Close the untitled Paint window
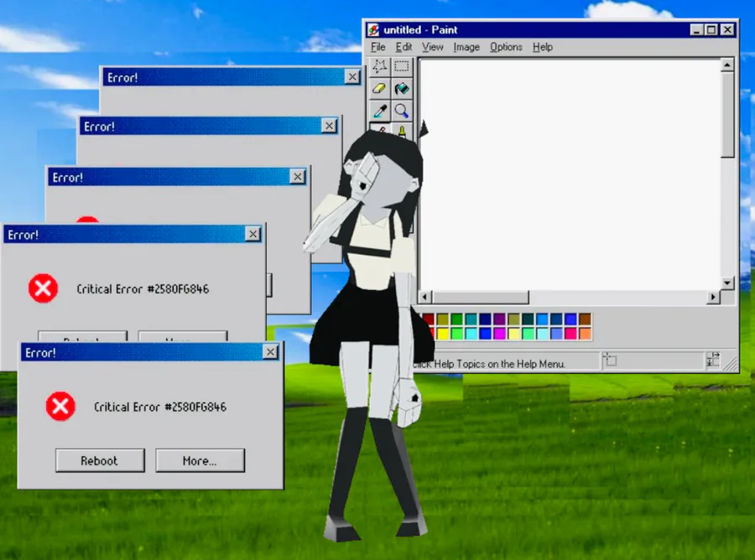This screenshot has height=560, width=755. 727,30
